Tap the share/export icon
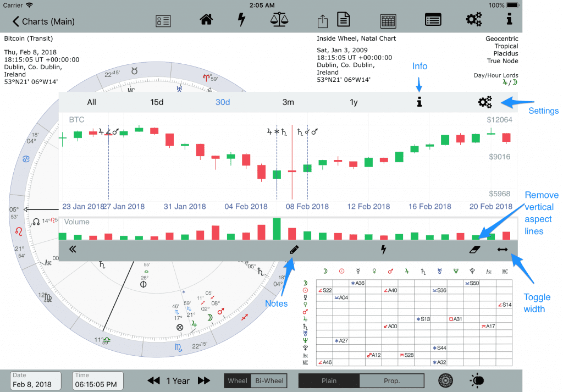The width and height of the screenshot is (563, 392). click(x=322, y=21)
